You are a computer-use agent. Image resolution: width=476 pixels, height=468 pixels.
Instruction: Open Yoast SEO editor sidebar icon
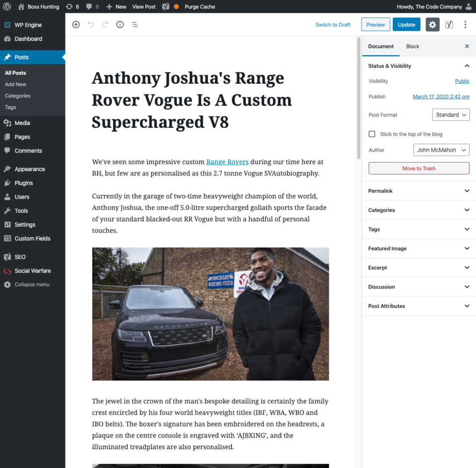(x=449, y=25)
